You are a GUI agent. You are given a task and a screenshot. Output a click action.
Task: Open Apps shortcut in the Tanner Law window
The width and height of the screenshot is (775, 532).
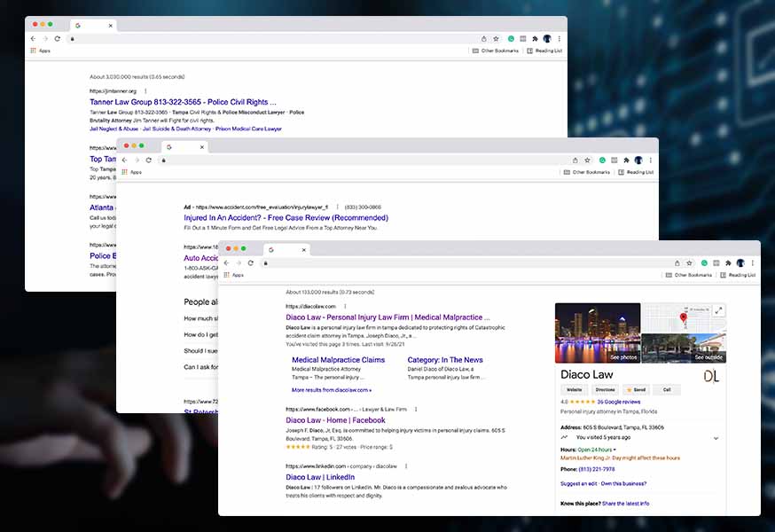click(x=40, y=51)
